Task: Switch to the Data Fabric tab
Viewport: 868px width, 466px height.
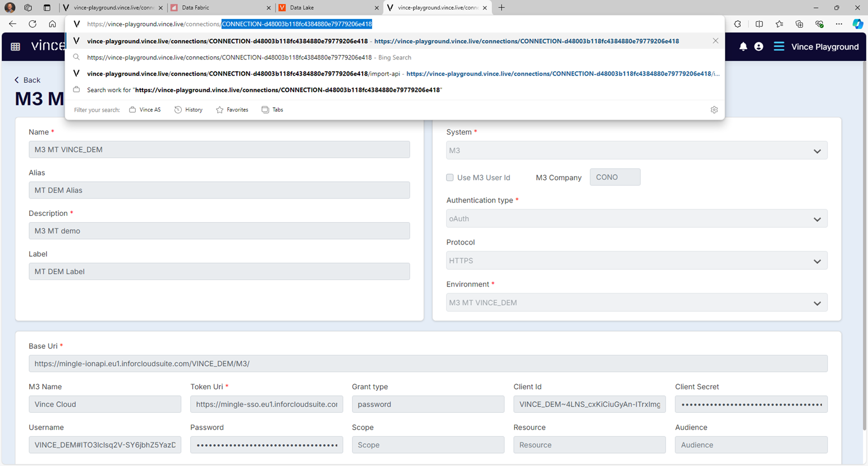Action: [221, 8]
